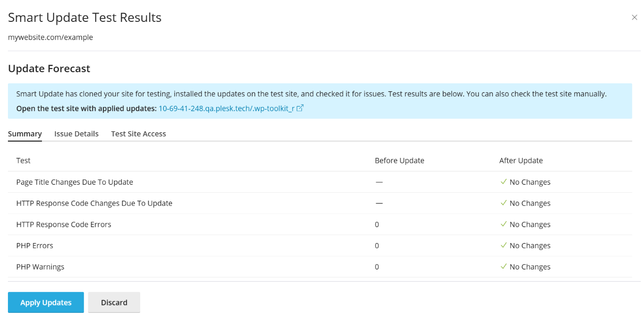Click the green checkmark in PHP Errors row
Viewport: 644px width, 324px height.
point(503,245)
